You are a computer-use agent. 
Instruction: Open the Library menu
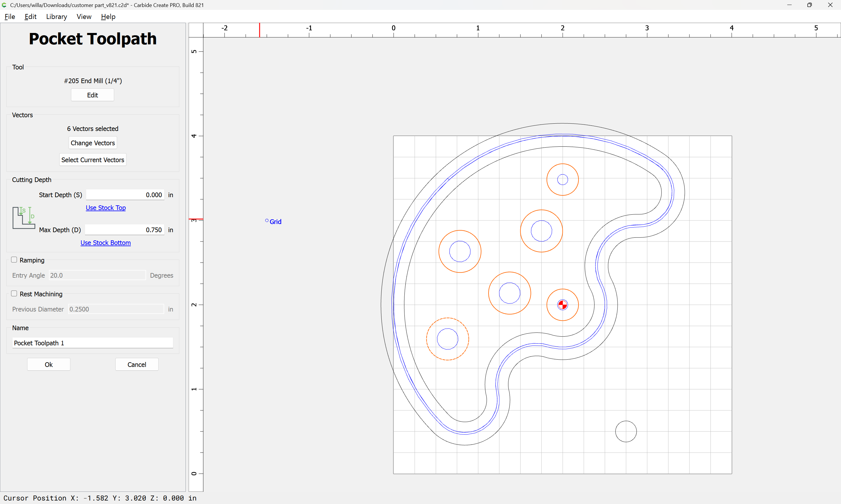pos(56,17)
